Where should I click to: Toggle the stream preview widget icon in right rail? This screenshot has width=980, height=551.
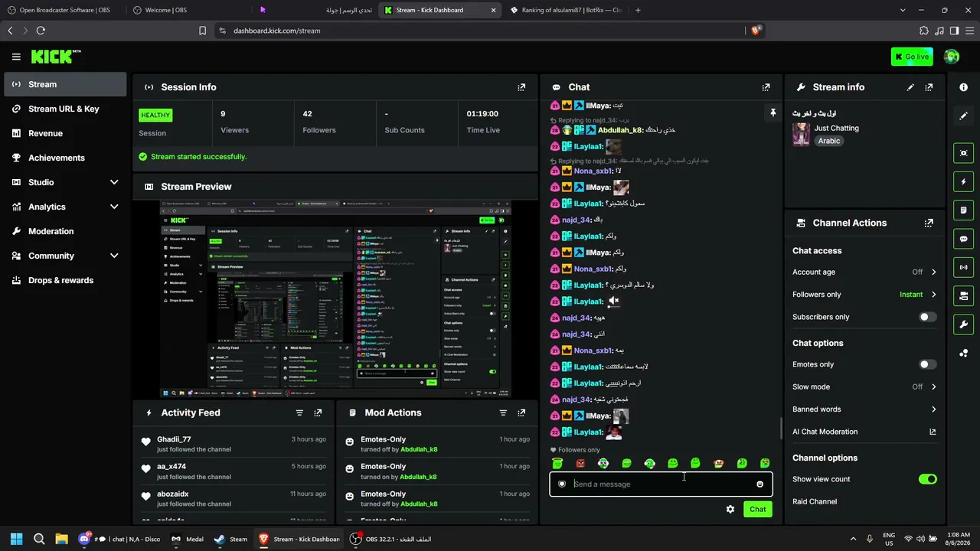point(963,153)
